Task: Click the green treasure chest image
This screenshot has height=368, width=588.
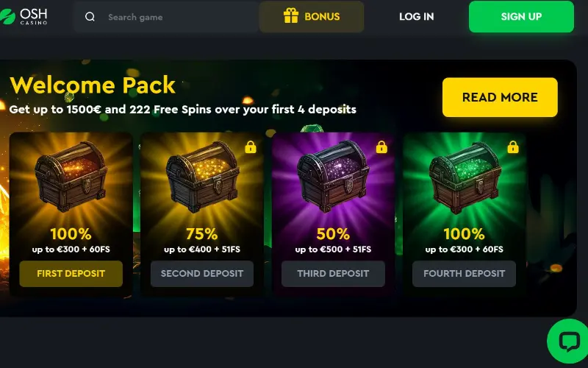Action: (465, 177)
